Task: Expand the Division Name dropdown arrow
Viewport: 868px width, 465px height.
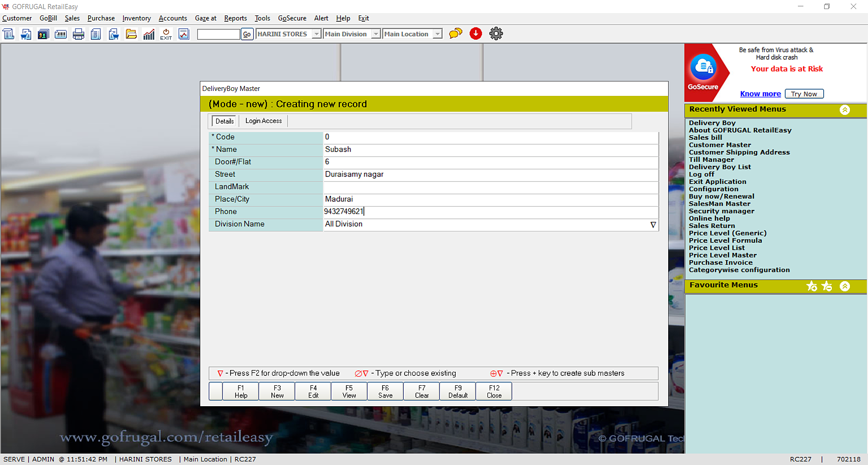Action: pos(653,225)
